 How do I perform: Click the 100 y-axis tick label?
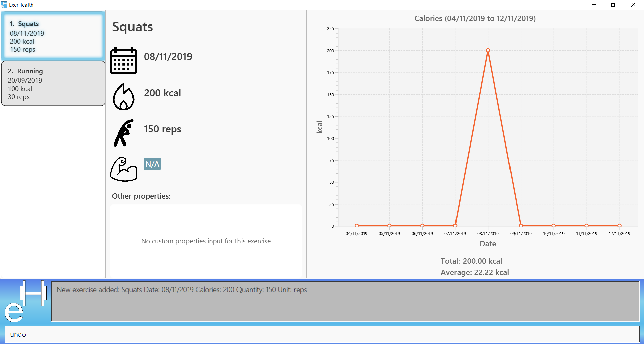click(x=330, y=138)
